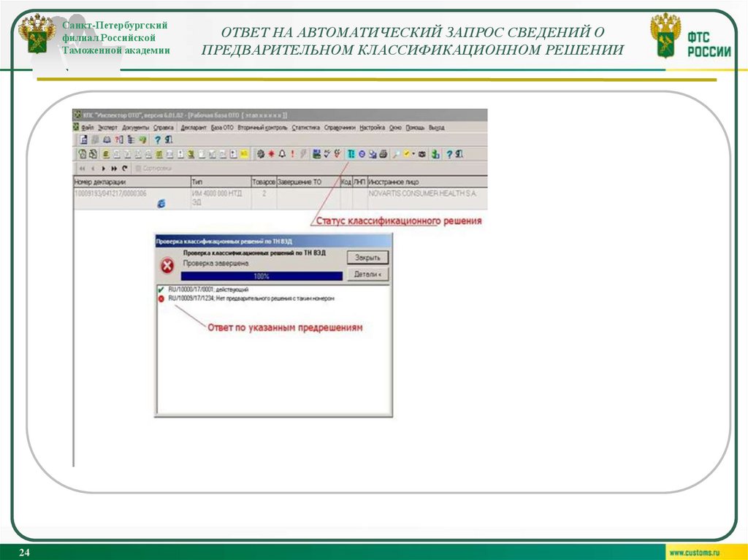Click the red exclamation mark toolbar icon
Screen dimensions: 748x560
coord(292,153)
